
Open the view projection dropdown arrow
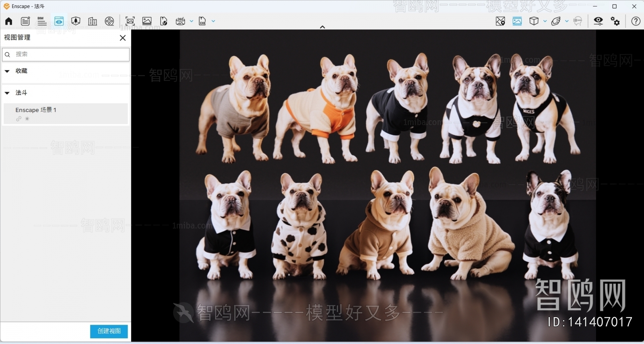pos(545,21)
